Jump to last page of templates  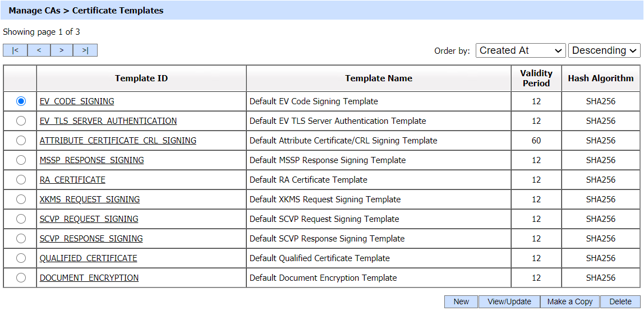85,50
